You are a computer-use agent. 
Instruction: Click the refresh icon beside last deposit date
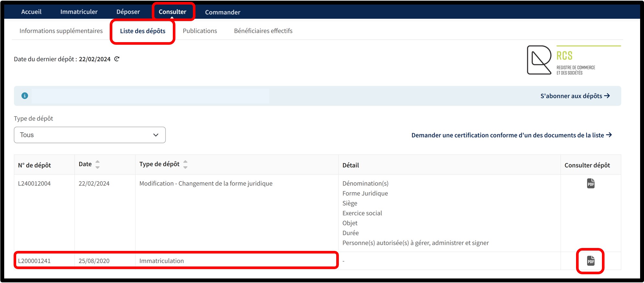pyautogui.click(x=117, y=59)
